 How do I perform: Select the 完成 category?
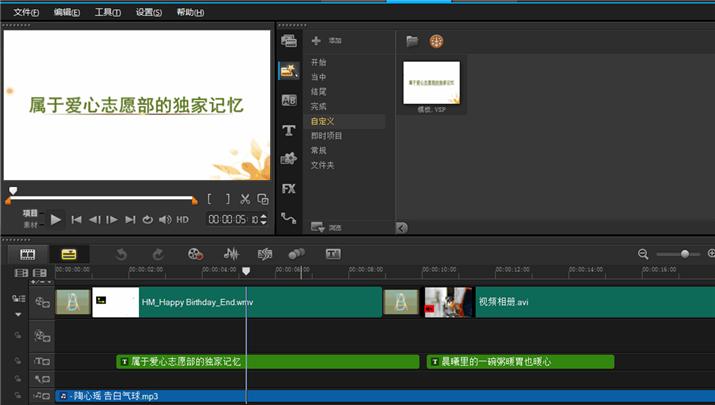(x=318, y=106)
